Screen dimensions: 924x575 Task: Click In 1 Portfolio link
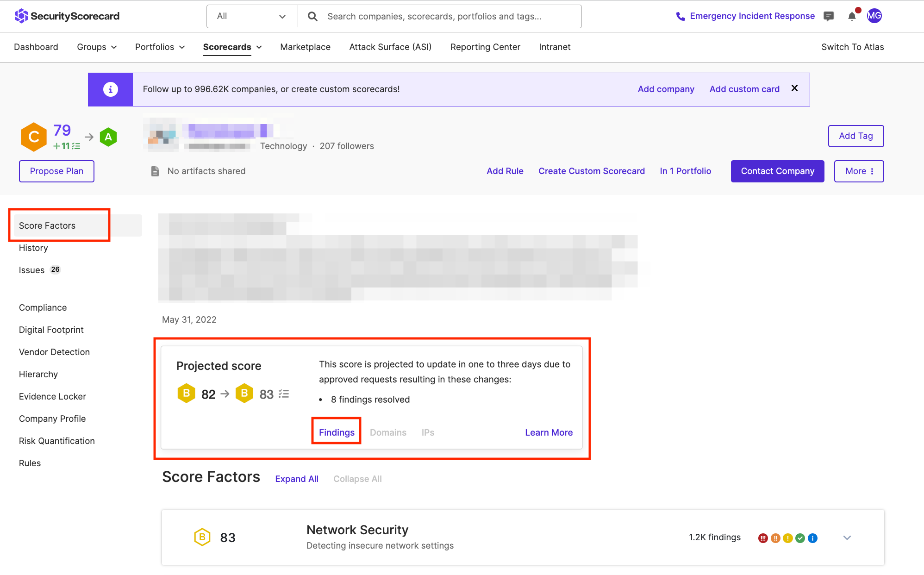[x=686, y=171]
